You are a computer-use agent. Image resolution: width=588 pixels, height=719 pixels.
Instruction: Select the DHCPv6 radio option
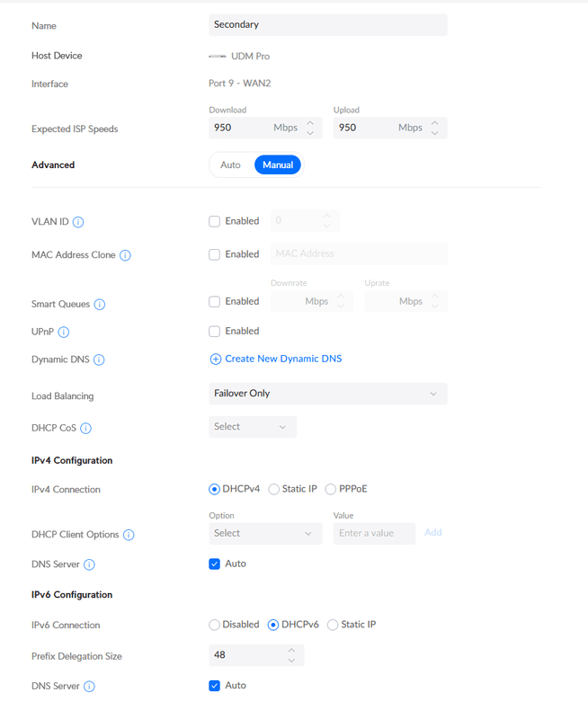[273, 625]
